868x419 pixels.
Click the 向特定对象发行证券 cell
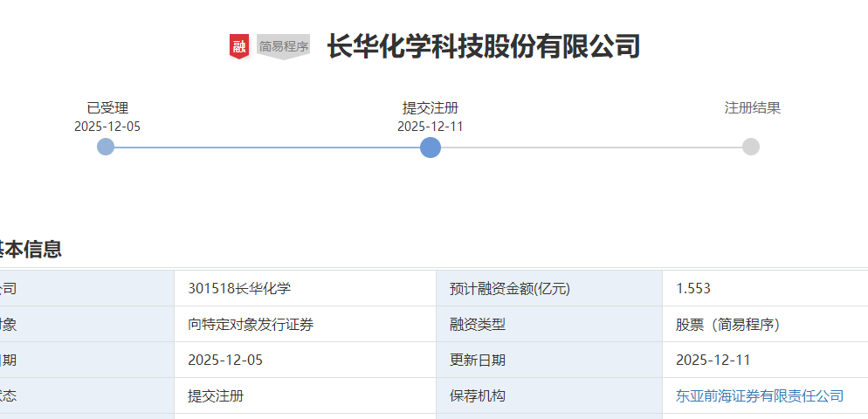305,325
